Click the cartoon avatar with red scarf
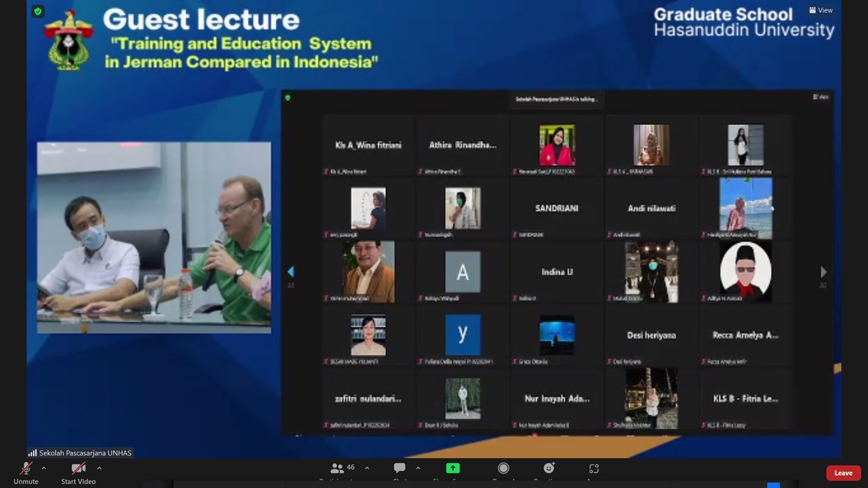Viewport: 868px width, 488px height. tap(745, 272)
